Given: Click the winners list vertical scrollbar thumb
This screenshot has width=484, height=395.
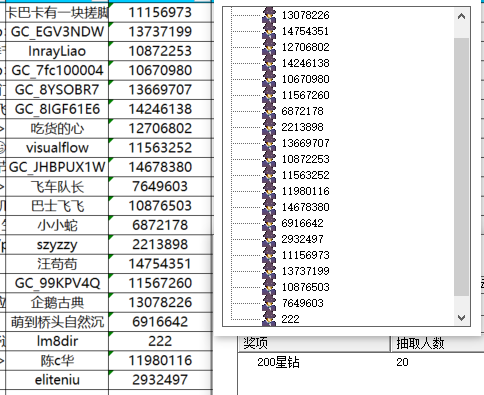Looking at the screenshot, I should click(461, 167).
